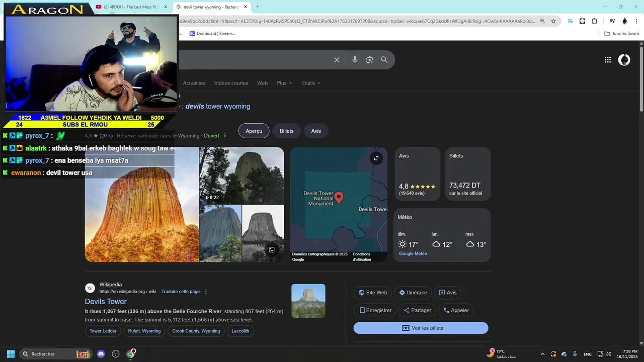Open the large orange Devils Tower photo
The image size is (644, 362).
(x=142, y=205)
